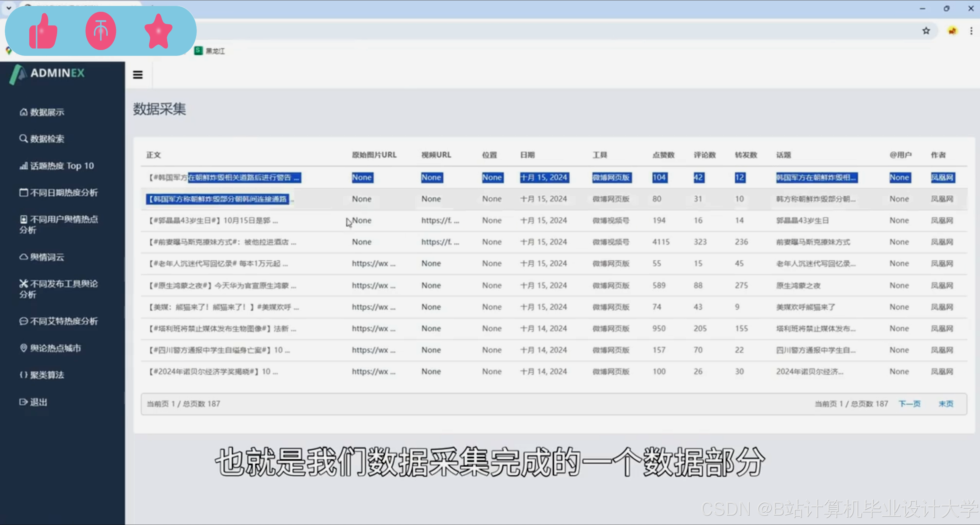Jump to 末页 last page link
The width and height of the screenshot is (980, 525).
pos(946,404)
